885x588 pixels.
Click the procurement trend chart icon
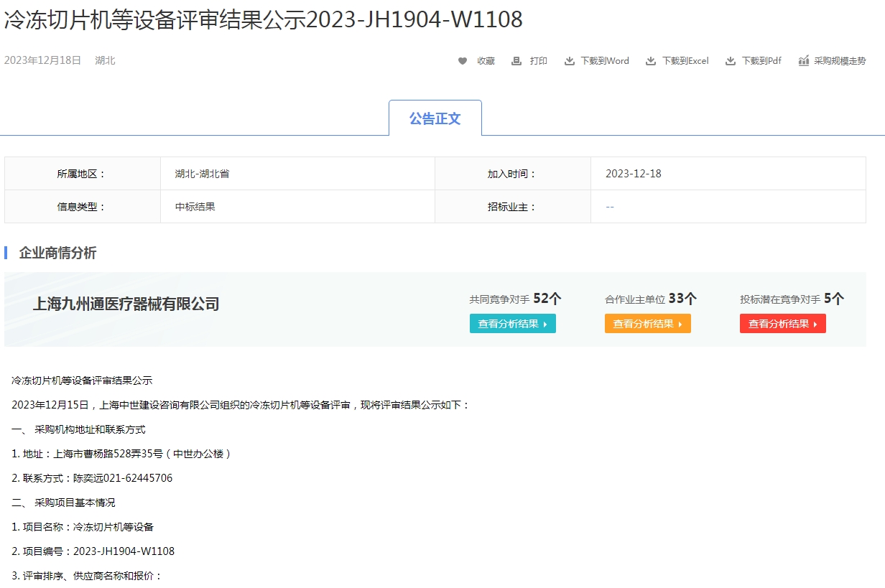804,61
